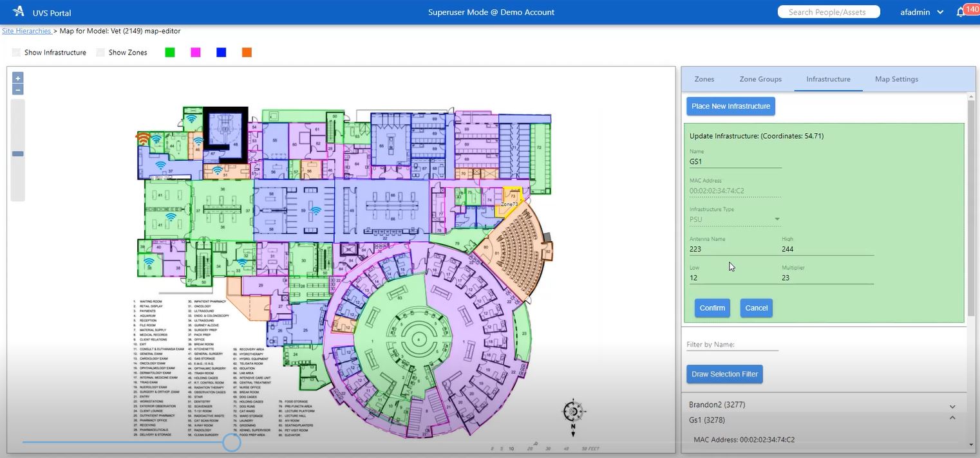Viewport: 980px width, 458px height.
Task: Enable the Show Infrastructure checkbox
Action: tap(16, 52)
